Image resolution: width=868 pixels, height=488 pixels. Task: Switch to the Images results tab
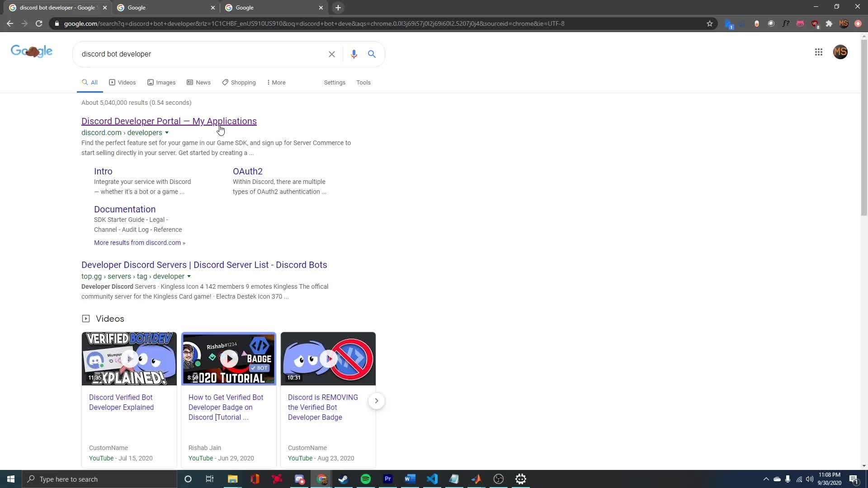pyautogui.click(x=161, y=82)
